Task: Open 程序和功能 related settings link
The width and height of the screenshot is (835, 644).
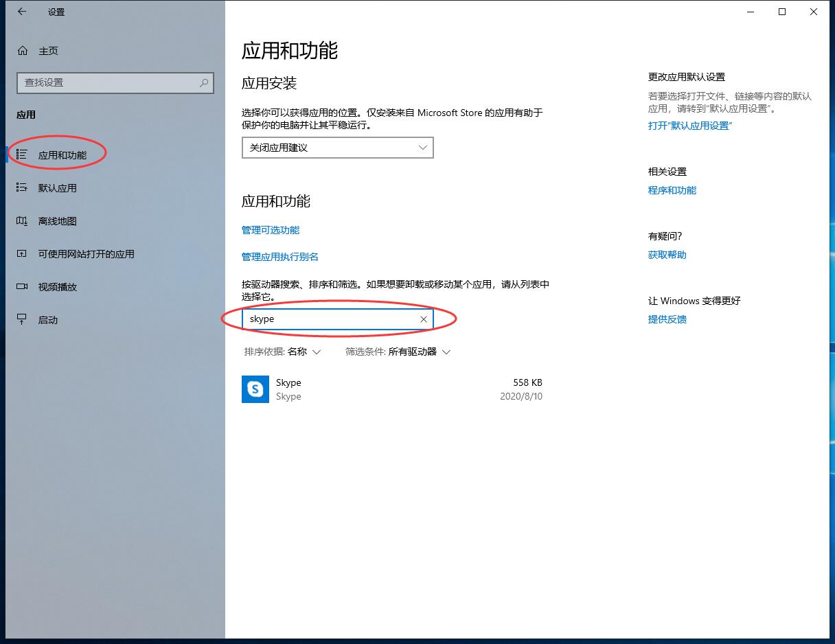Action: click(x=672, y=190)
